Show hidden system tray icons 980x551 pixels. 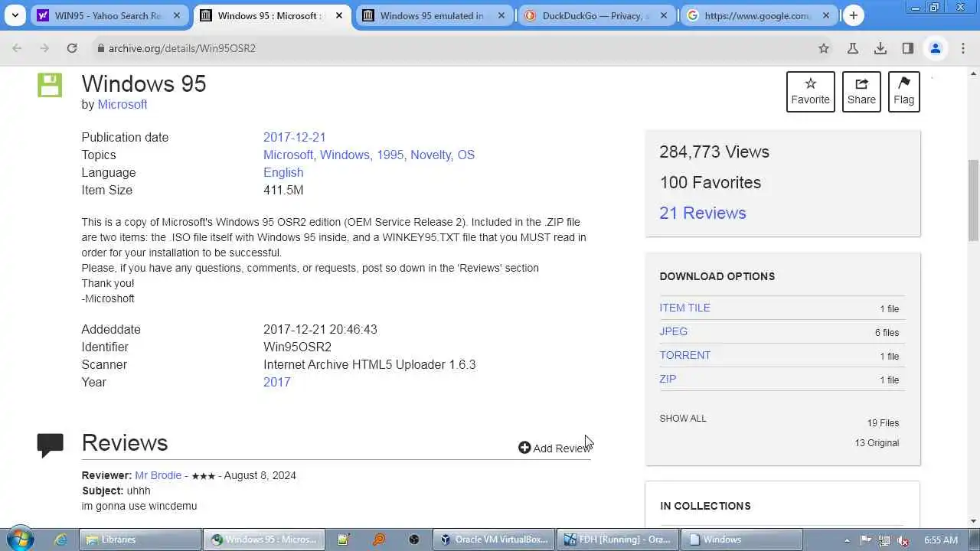pos(847,540)
